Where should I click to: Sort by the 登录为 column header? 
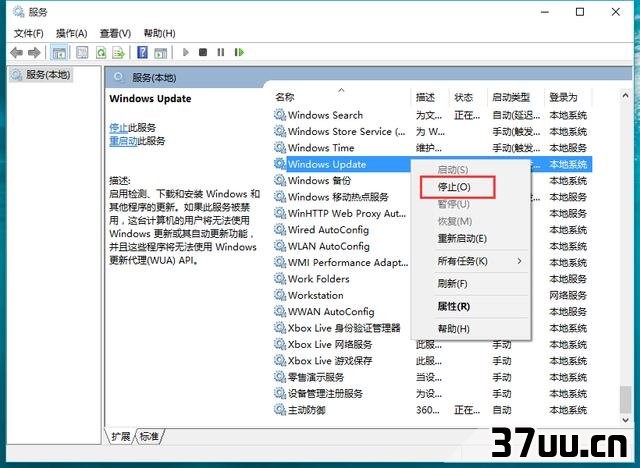tap(567, 97)
